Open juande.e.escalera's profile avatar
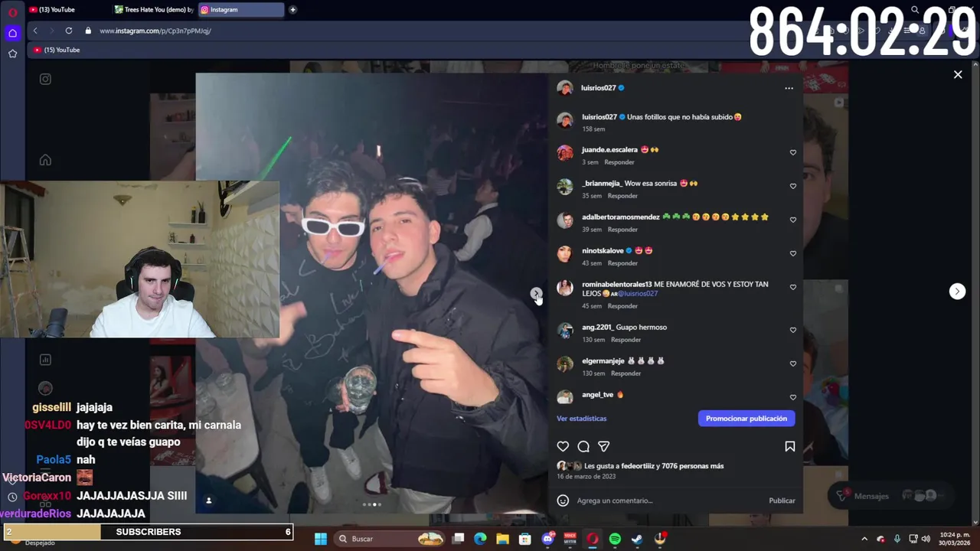 pos(565,152)
